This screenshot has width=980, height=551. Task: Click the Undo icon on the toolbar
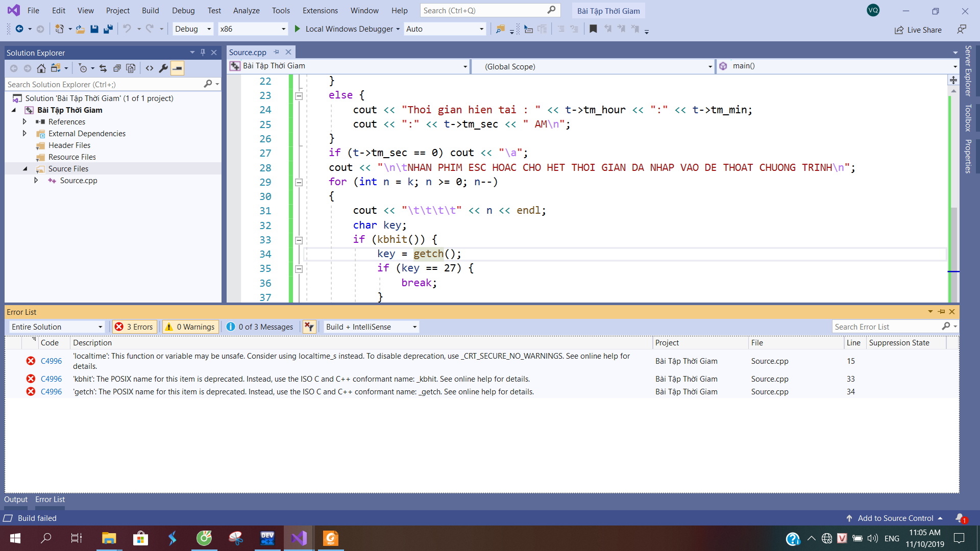[x=127, y=29]
